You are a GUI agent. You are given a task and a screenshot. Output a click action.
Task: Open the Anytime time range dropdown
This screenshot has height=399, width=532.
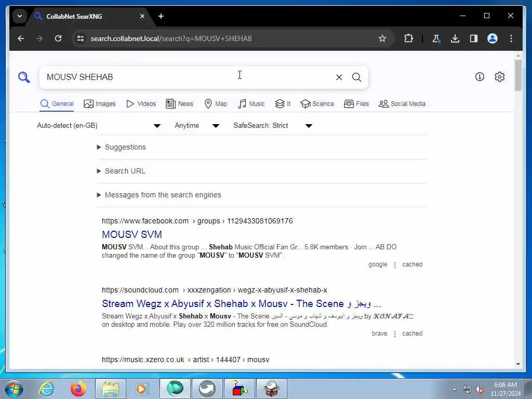[x=197, y=126]
